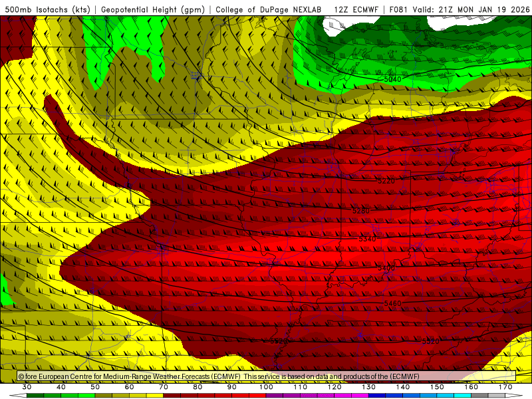Click the 70 value on the color scale

164,387
